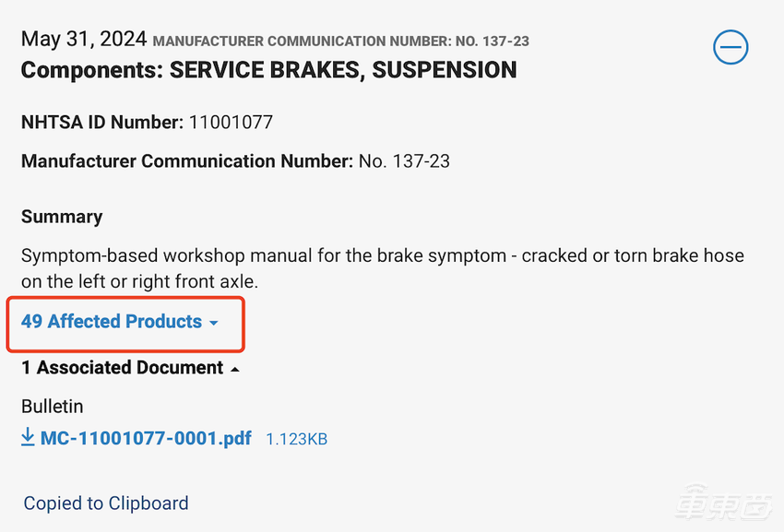The height and width of the screenshot is (532, 784).
Task: Click the download arrow icon beside the PDF
Action: [29, 438]
